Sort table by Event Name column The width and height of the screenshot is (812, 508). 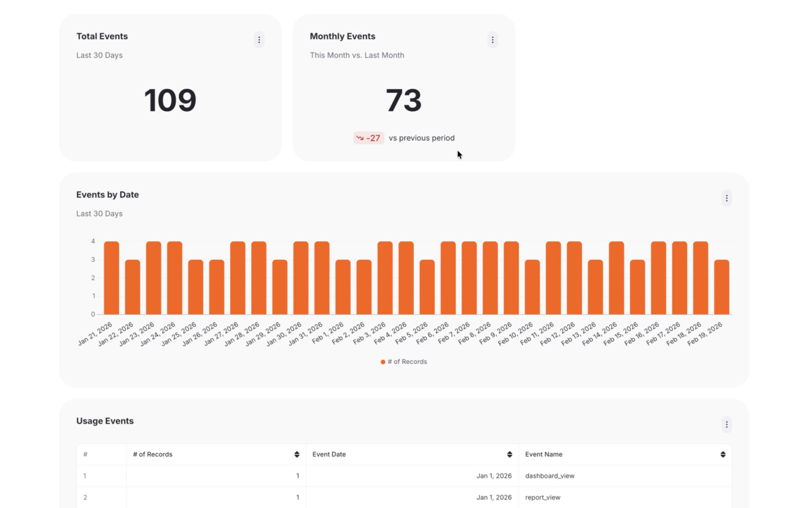723,454
